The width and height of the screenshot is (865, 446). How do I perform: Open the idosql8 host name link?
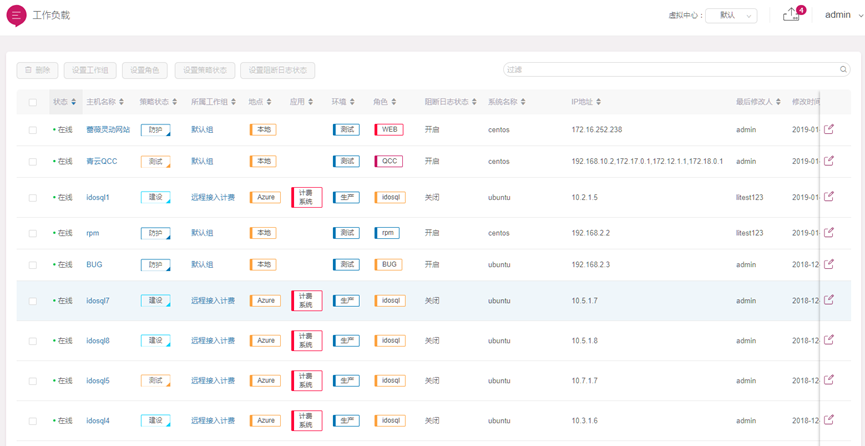click(x=98, y=341)
